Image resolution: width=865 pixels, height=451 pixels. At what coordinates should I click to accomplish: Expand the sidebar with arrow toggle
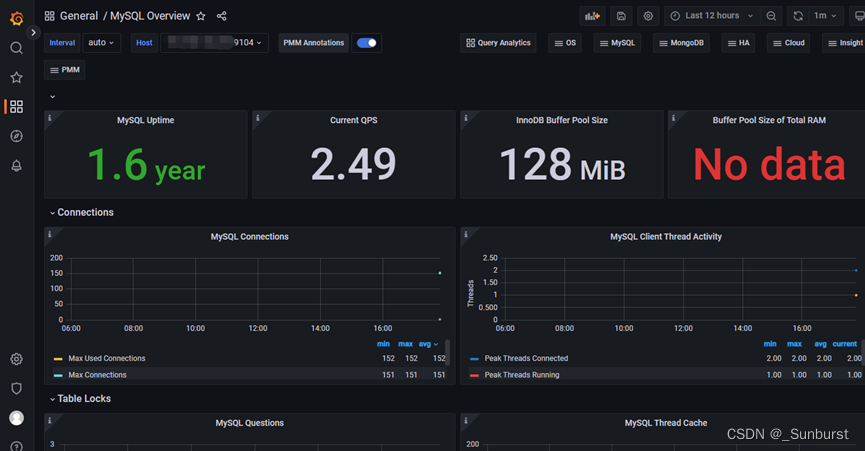(x=34, y=33)
